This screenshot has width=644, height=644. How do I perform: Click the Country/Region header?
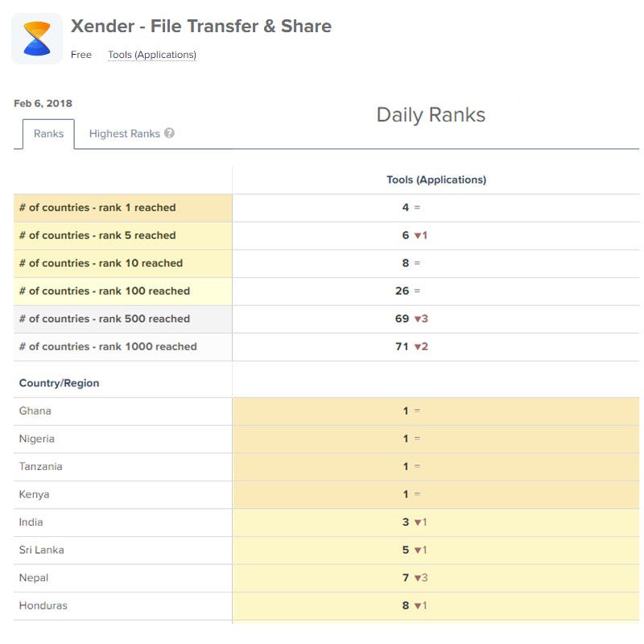coord(59,383)
